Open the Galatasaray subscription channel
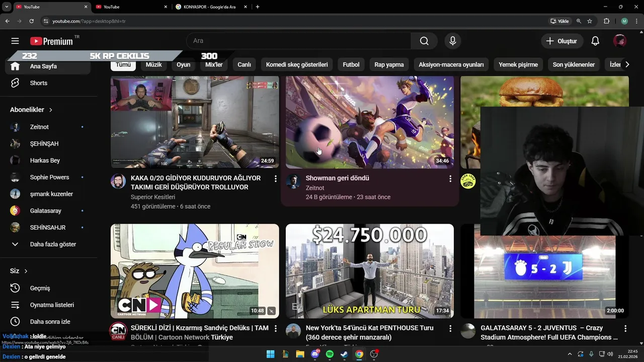Image resolution: width=644 pixels, height=362 pixels. coord(48,211)
